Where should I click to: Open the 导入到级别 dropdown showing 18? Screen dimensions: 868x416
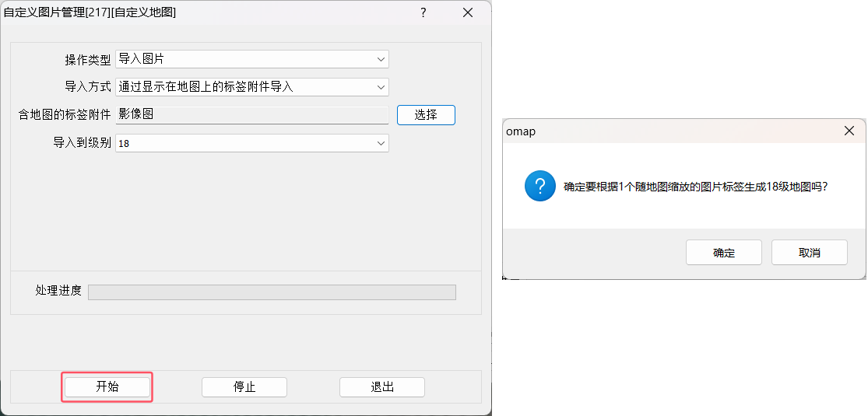coord(252,143)
